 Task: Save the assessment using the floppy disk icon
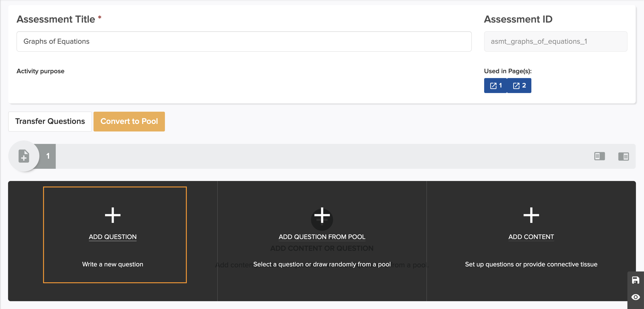click(636, 280)
